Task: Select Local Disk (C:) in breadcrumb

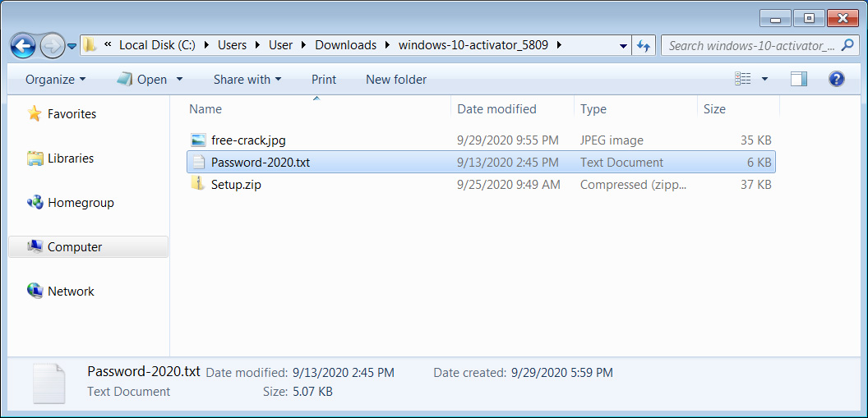Action: tap(157, 45)
